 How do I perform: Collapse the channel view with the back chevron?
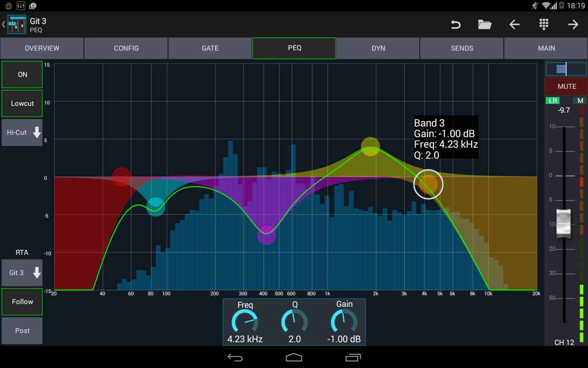tap(4, 24)
